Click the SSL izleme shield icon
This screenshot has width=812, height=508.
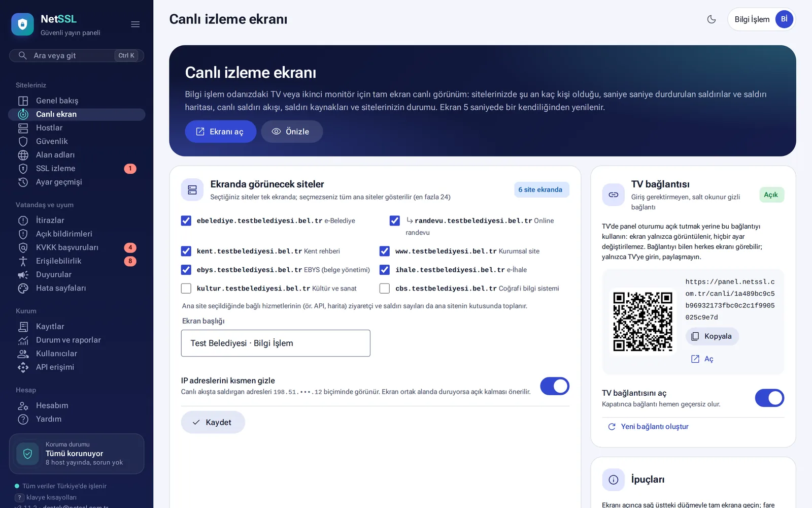(23, 169)
